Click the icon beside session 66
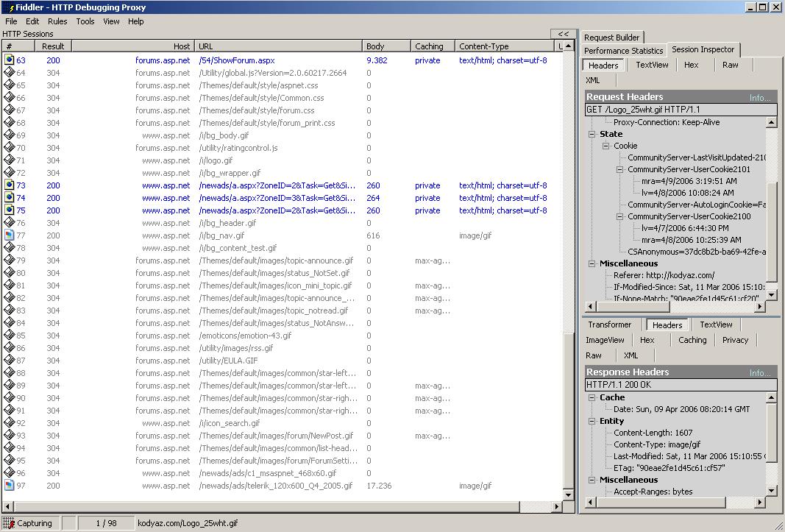Viewport: 785px width, 532px height. coord(9,97)
